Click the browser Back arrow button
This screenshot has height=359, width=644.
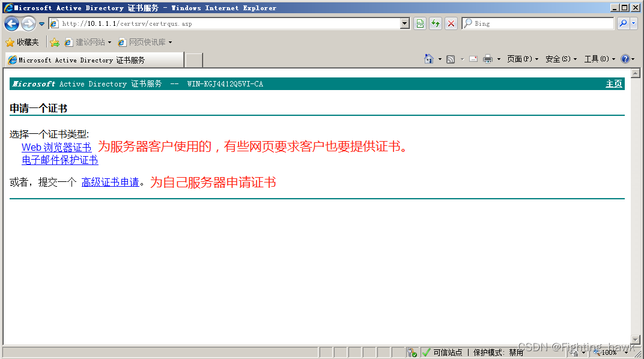click(11, 24)
